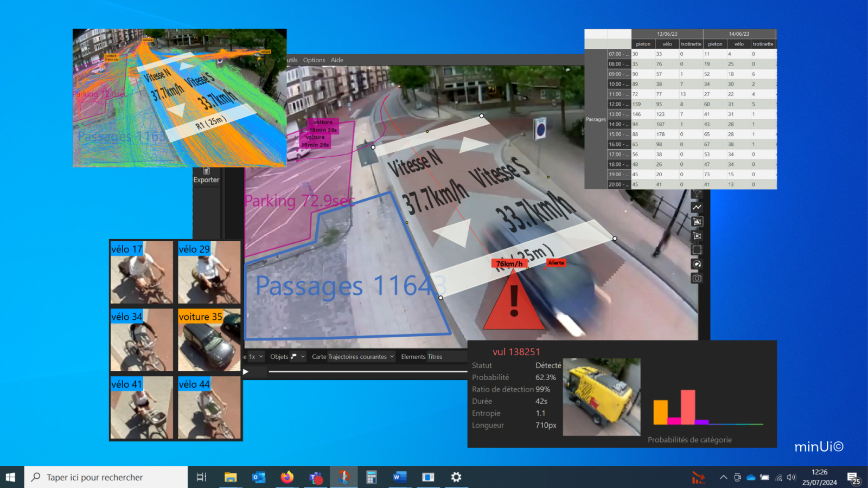The height and width of the screenshot is (488, 868).
Task: Select the zone statistics polygon icon
Action: 697,221
